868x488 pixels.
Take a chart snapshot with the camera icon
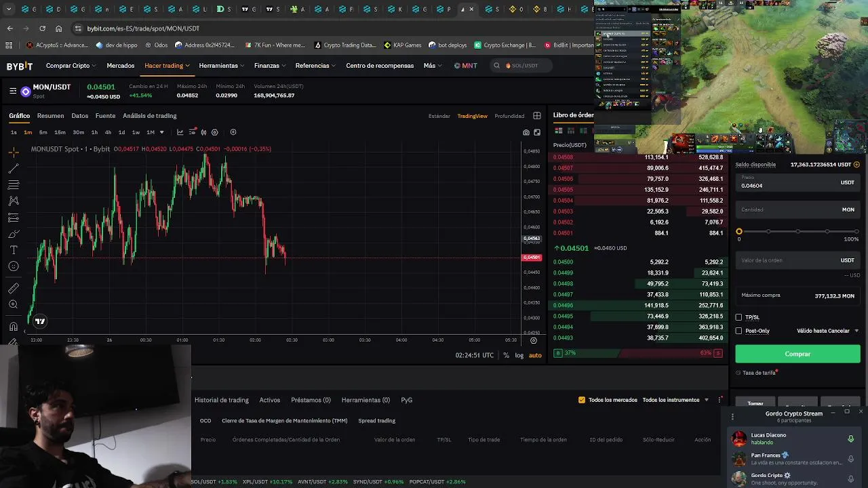pyautogui.click(x=526, y=132)
